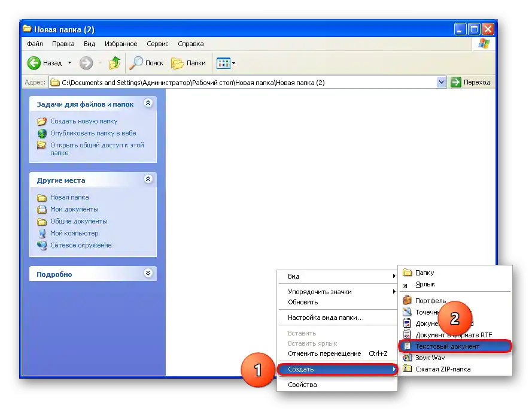Viewport: 532px width, 411px height.
Task: Click sharing icon beside Открыть общий доступ
Action: coord(42,145)
